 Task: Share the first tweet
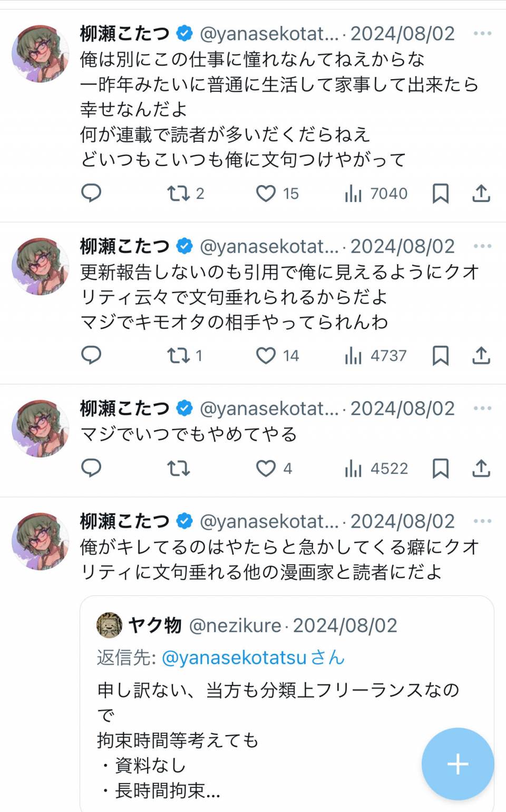point(481,194)
